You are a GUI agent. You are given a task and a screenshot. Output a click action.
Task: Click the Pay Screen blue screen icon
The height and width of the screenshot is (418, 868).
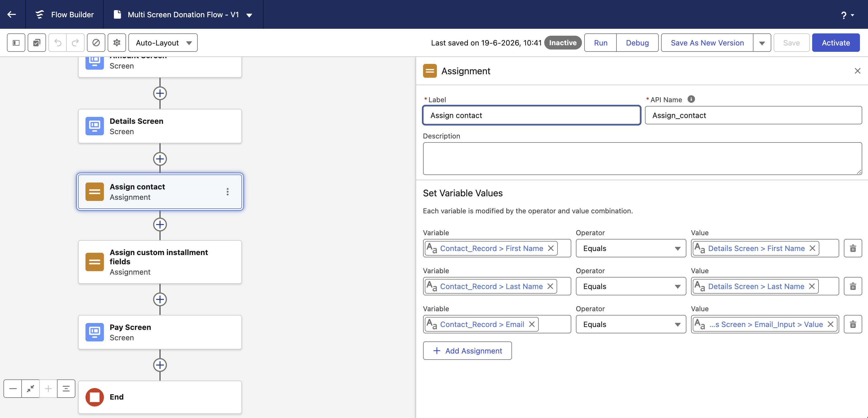(x=95, y=332)
